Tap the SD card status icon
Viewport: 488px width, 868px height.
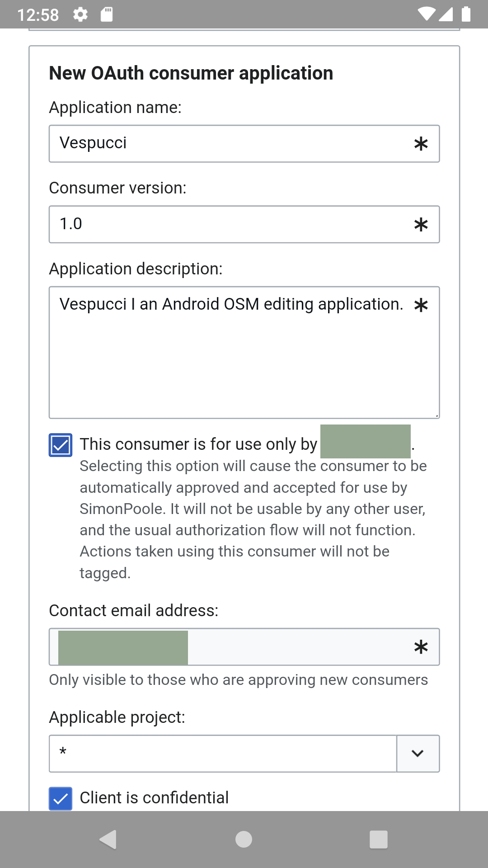click(x=107, y=14)
